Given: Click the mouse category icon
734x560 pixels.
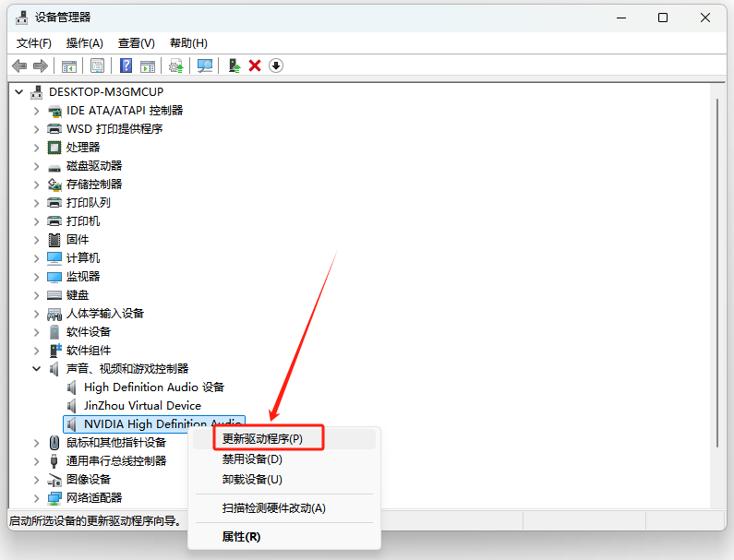Looking at the screenshot, I should click(x=54, y=443).
